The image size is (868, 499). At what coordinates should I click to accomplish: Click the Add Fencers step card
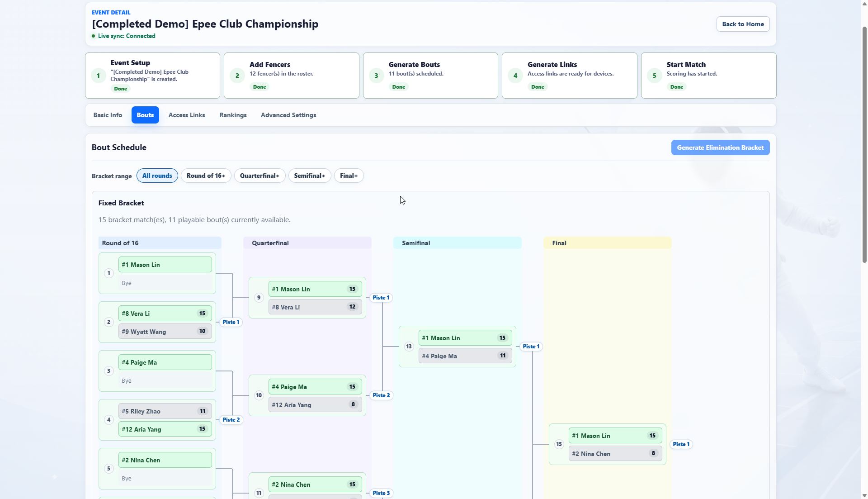pyautogui.click(x=291, y=76)
